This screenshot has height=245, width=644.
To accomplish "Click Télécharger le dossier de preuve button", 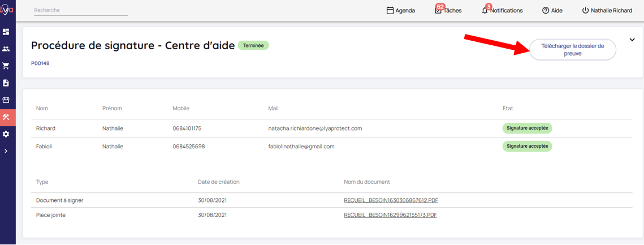I will click(x=572, y=50).
